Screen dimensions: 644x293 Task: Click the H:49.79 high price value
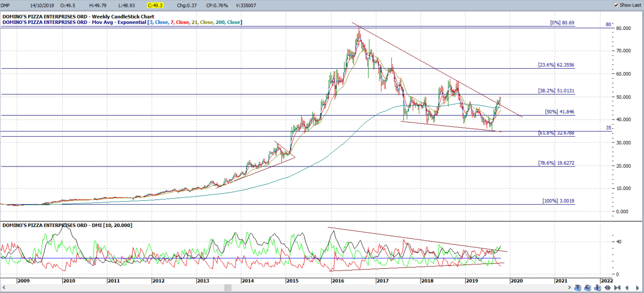coord(98,5)
